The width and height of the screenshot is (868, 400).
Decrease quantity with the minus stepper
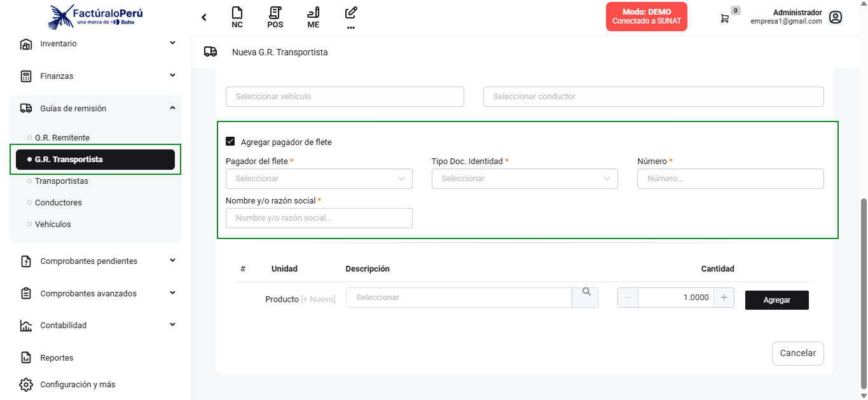click(x=628, y=298)
